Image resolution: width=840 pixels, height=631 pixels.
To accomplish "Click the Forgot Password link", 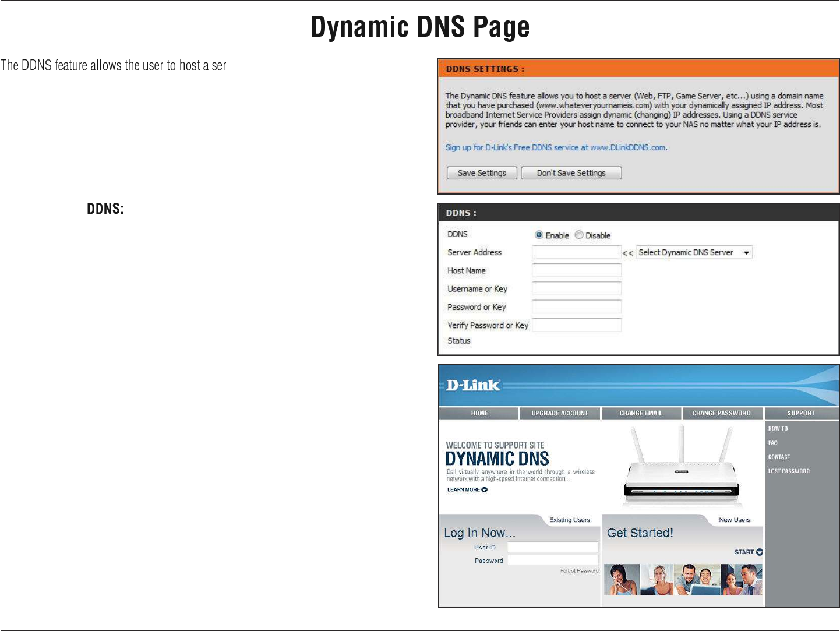I will pos(579,571).
